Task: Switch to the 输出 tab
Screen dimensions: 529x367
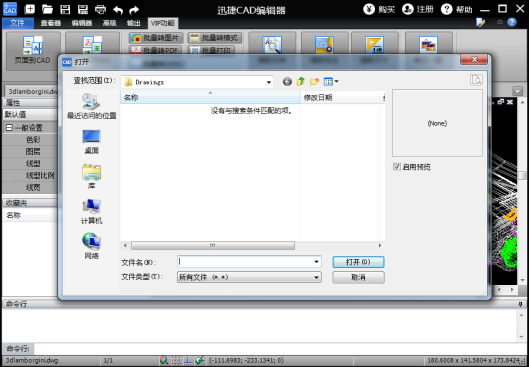Action: point(134,23)
